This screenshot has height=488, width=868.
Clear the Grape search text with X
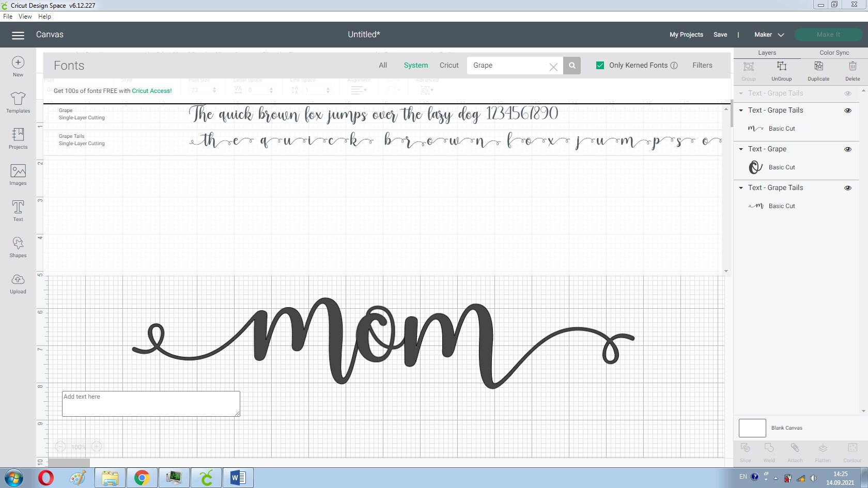click(x=553, y=67)
